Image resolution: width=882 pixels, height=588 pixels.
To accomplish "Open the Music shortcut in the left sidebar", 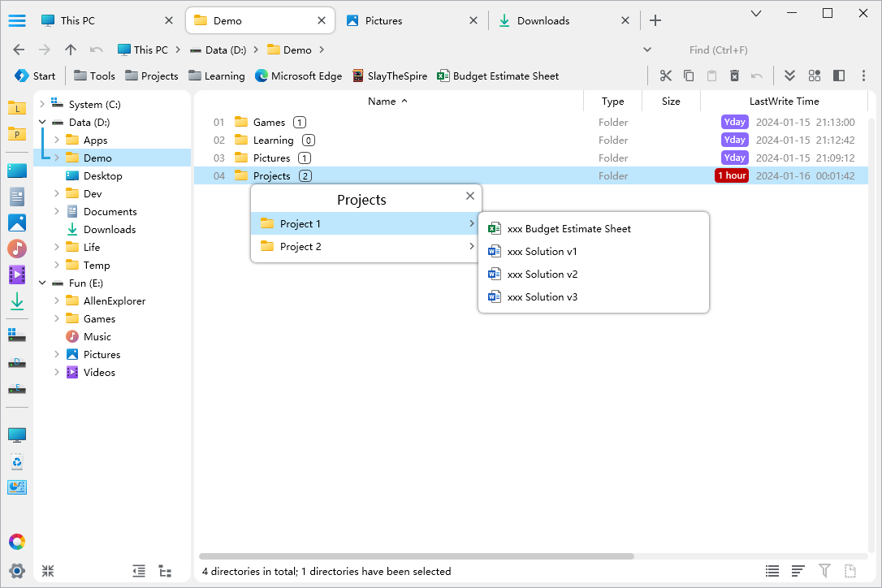I will coord(17,249).
